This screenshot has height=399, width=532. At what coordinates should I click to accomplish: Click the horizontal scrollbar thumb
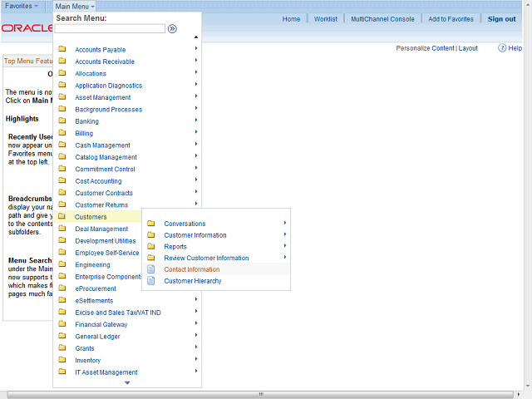(x=260, y=394)
